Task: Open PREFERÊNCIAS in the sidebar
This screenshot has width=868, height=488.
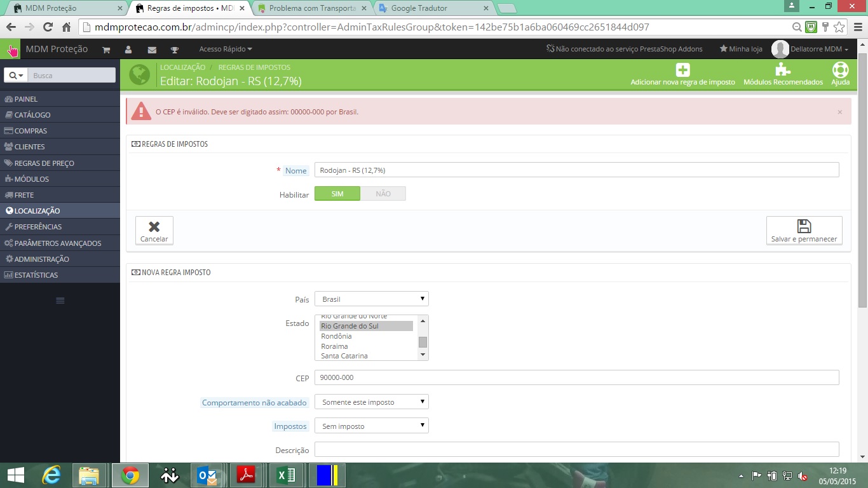Action: pyautogui.click(x=60, y=227)
